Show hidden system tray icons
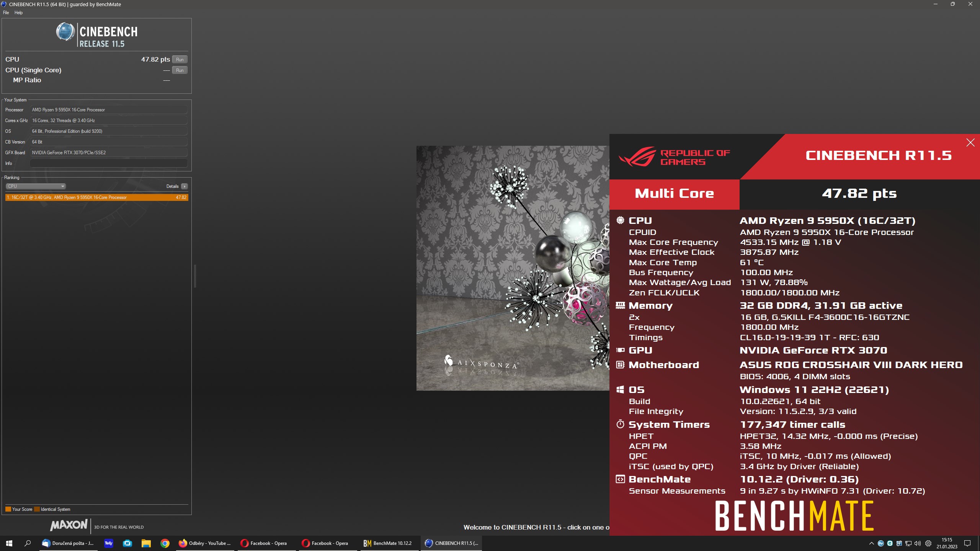 pyautogui.click(x=872, y=543)
